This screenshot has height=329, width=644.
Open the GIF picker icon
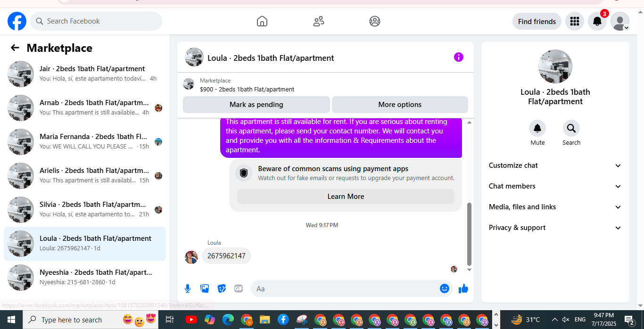pyautogui.click(x=239, y=288)
